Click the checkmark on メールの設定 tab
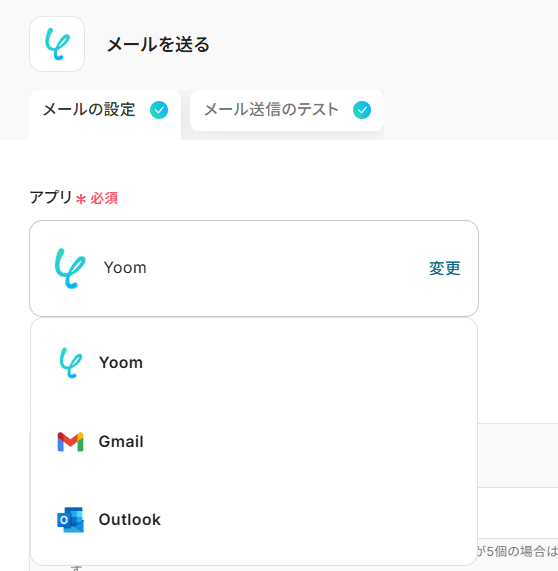 pos(159,110)
